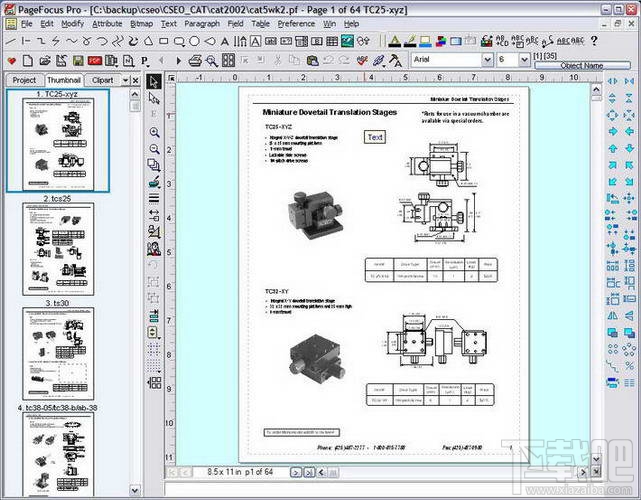Open a file with the folder icon

(x=45, y=61)
